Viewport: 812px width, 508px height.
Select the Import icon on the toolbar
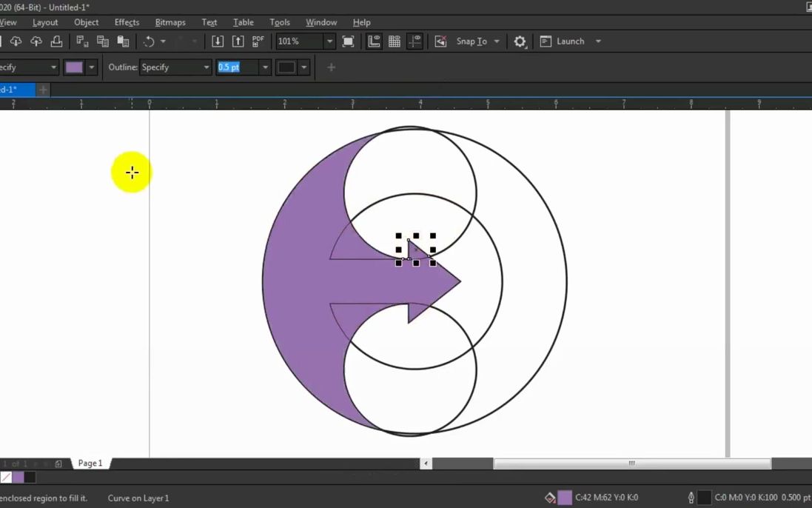[218, 41]
